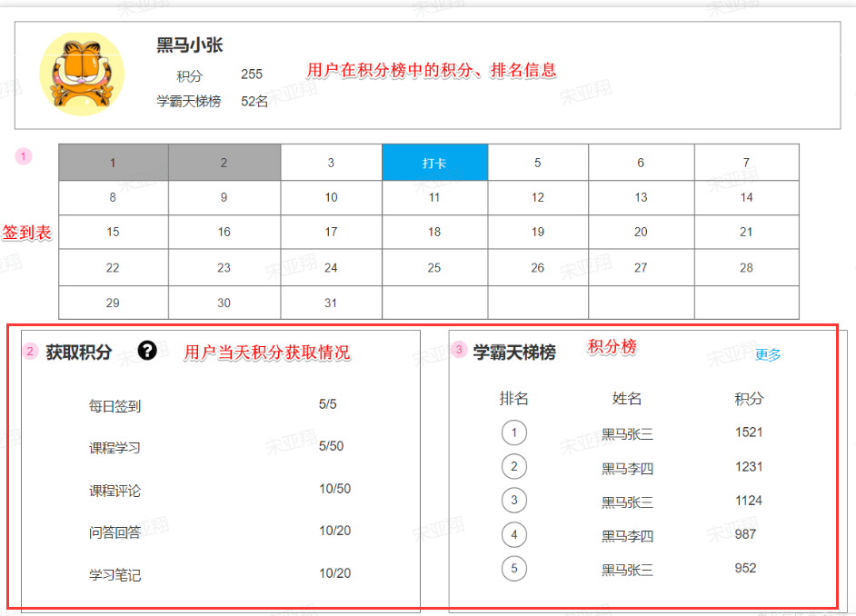
Task: Click the 姓名 column header
Action: pyautogui.click(x=627, y=398)
